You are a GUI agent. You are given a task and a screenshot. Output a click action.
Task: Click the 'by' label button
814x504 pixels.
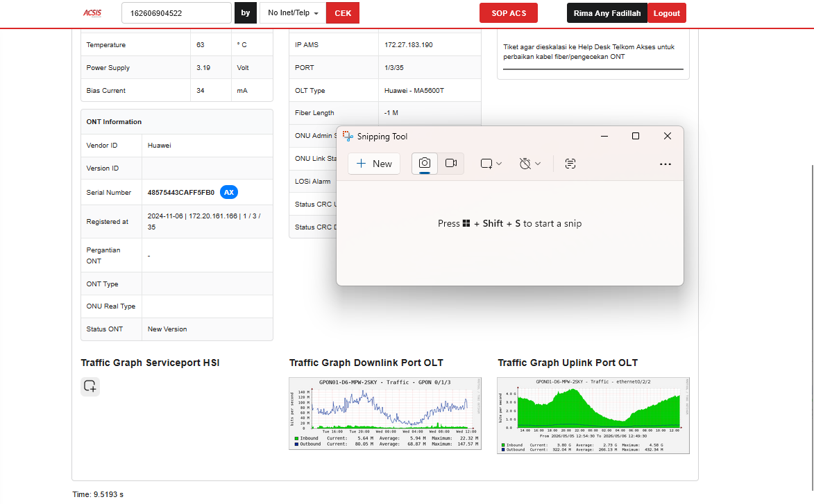tap(246, 13)
